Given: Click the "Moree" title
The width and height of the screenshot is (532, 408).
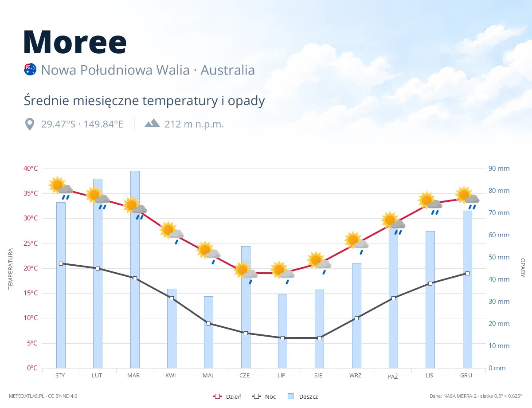Looking at the screenshot, I should 75,42.
